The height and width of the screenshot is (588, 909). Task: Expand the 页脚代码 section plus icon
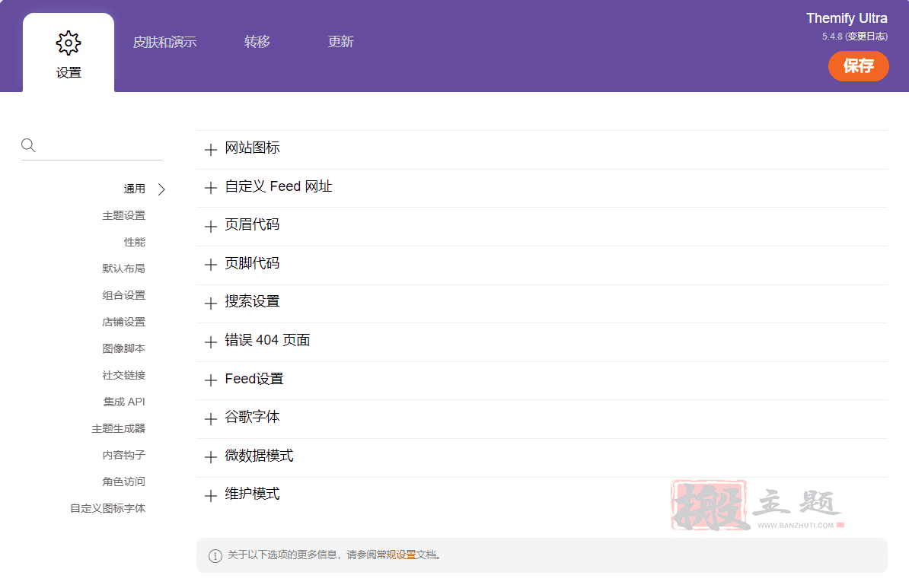point(211,265)
